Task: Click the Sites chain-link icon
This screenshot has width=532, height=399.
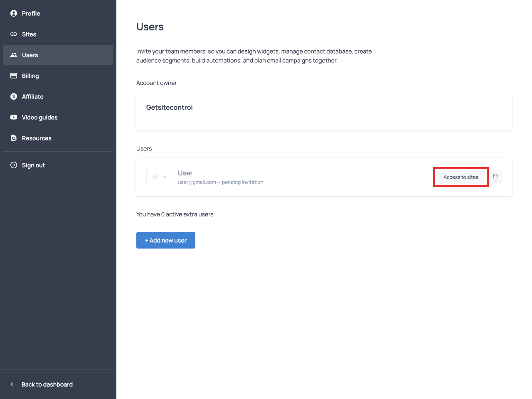Action: (x=14, y=34)
